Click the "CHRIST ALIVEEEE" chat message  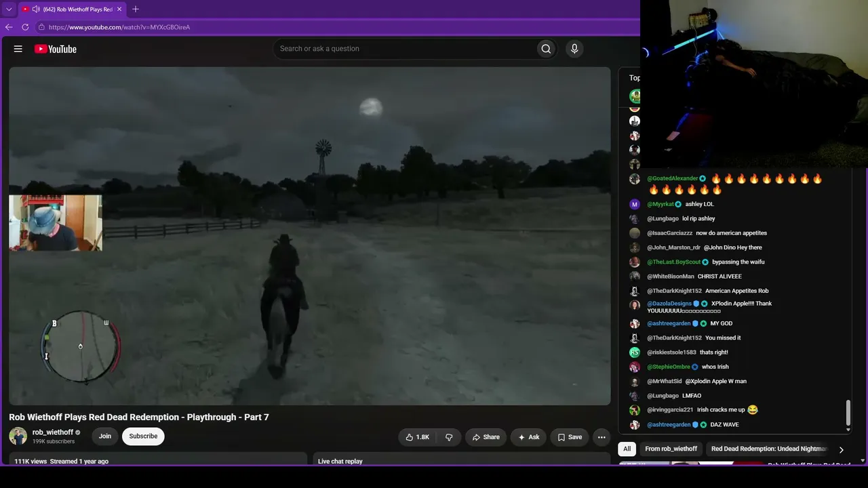coord(719,277)
